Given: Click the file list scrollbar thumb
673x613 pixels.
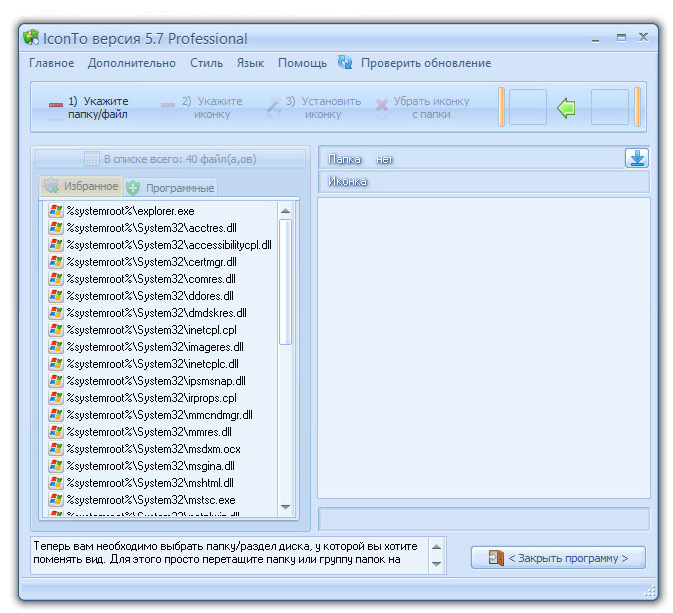Looking at the screenshot, I should tap(285, 282).
